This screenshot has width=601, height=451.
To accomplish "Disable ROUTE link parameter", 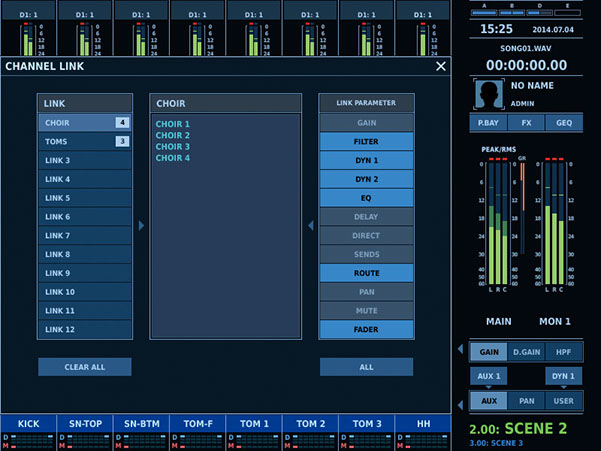I will tap(366, 273).
